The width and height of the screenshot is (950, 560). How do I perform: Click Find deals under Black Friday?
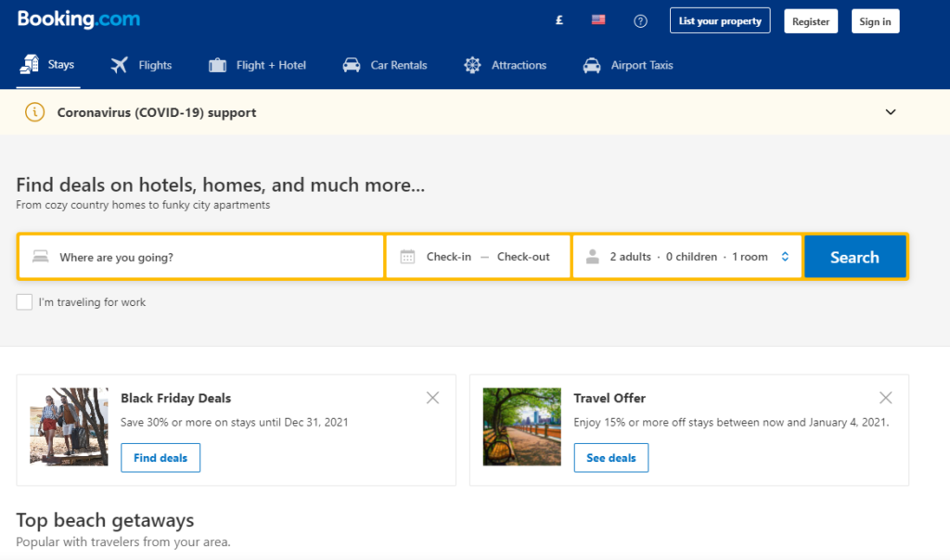(160, 458)
